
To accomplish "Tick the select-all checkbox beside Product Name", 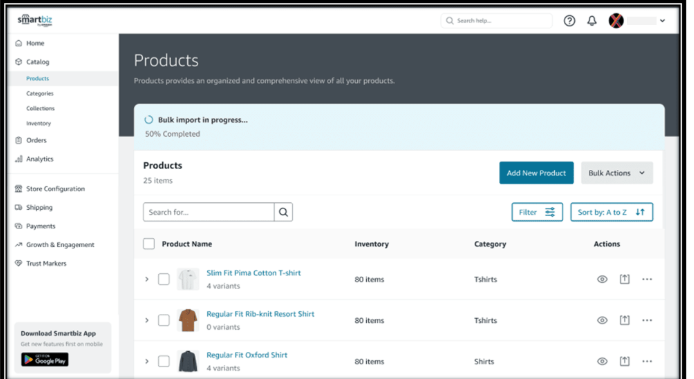I will coord(149,244).
